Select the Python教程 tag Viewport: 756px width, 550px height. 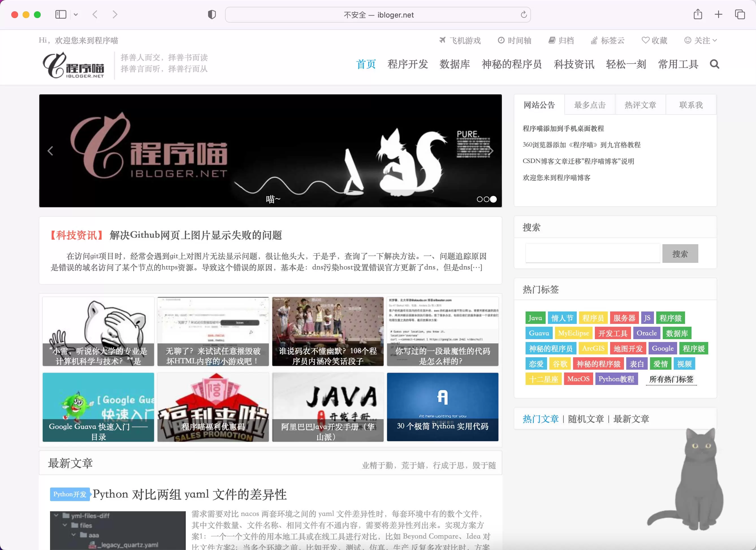pos(616,379)
